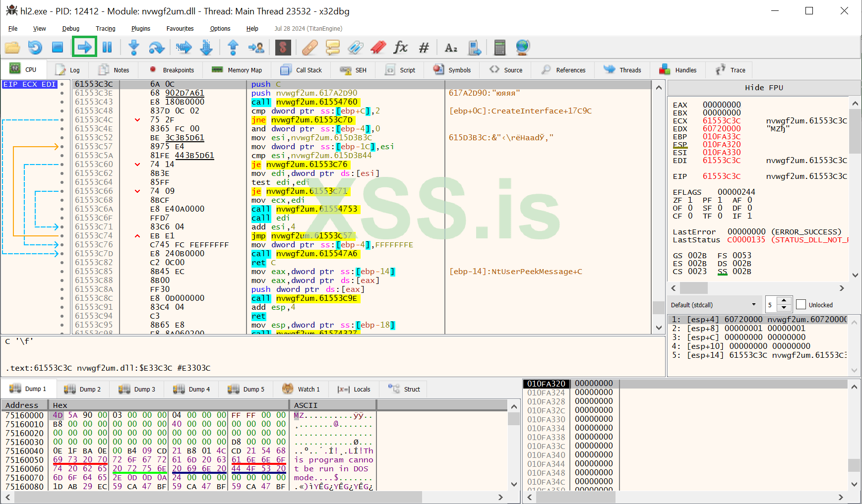Open the Calculator tool icon
Screen dimensions: 862x504
[499, 48]
